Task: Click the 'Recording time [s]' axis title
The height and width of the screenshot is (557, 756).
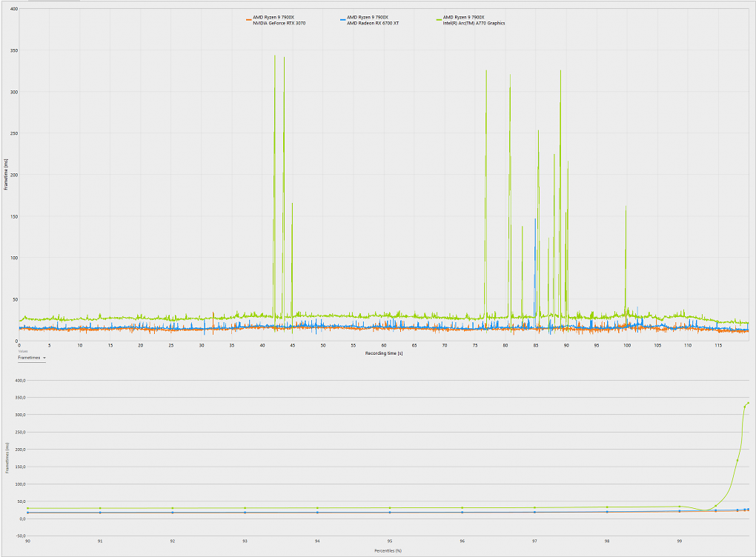Action: click(384, 353)
